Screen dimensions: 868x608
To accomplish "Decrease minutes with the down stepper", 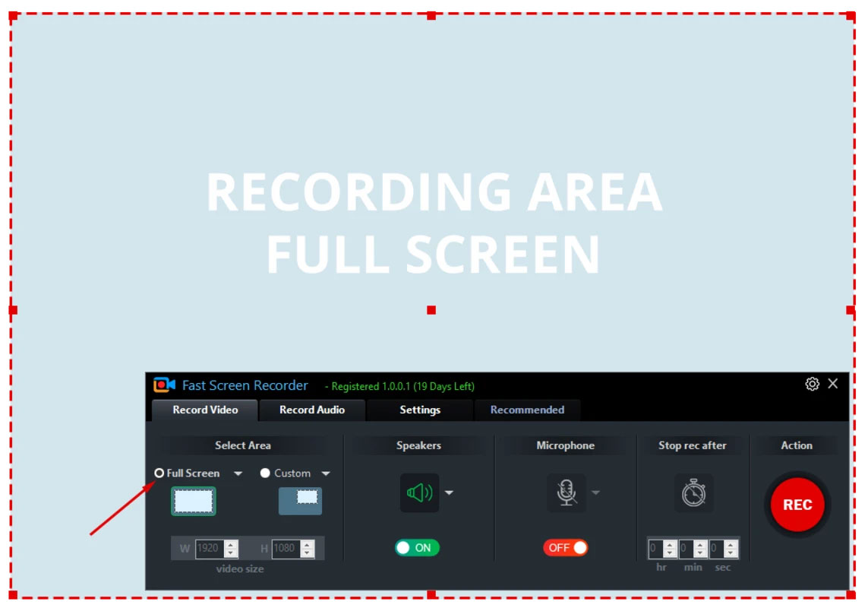I will pos(700,554).
